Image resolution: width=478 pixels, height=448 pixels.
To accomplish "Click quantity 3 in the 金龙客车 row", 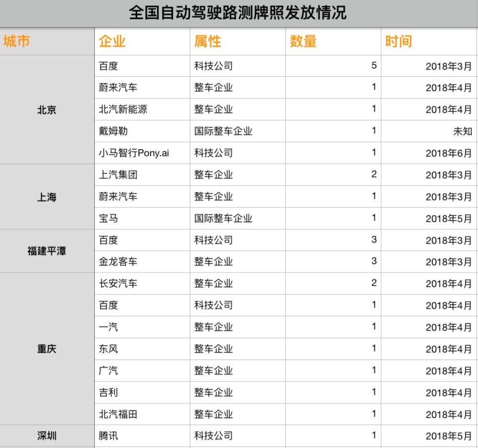I will click(374, 261).
